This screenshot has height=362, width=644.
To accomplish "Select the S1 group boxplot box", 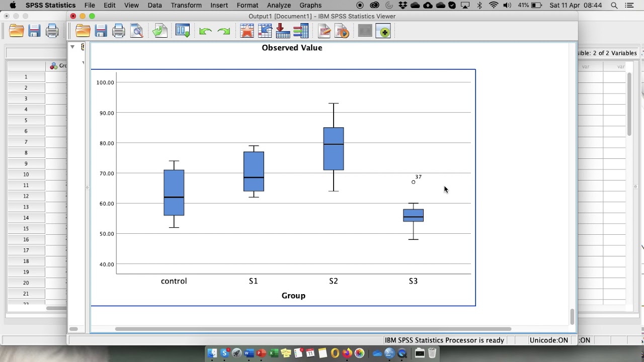I will click(x=254, y=171).
